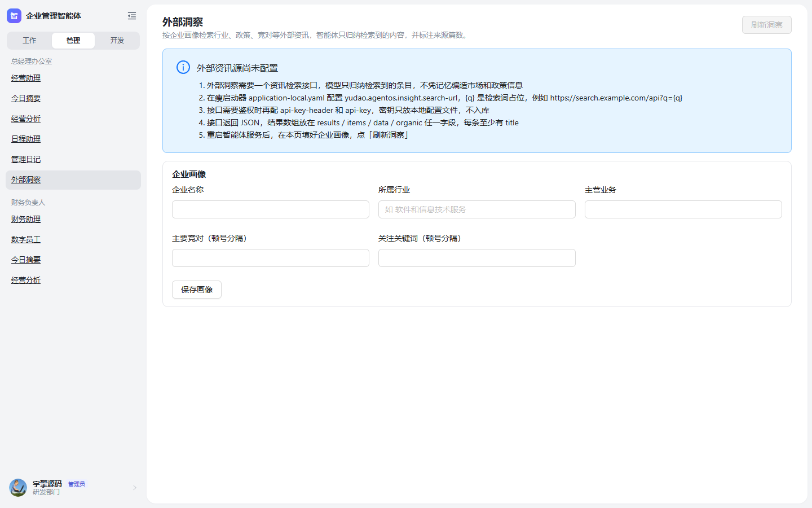Save the profile with 保存画像
This screenshot has height=508, width=812.
(x=197, y=290)
